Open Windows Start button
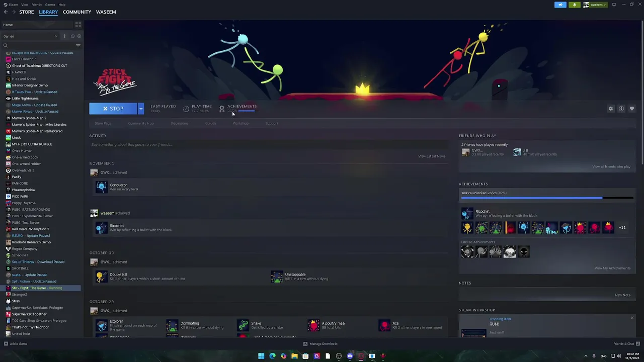The height and width of the screenshot is (362, 644). click(261, 356)
